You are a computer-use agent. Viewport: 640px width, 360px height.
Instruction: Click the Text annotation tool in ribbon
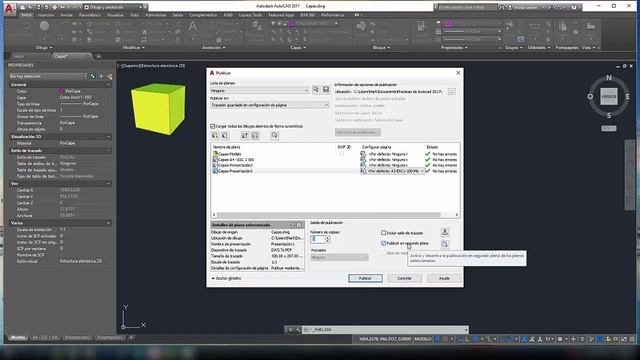[193, 27]
